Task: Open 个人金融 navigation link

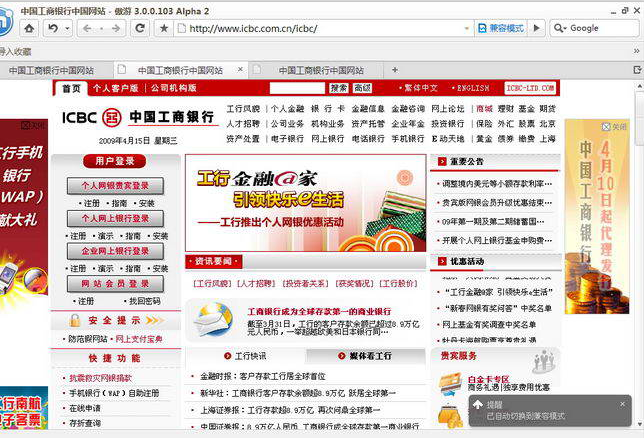Action: (288, 109)
